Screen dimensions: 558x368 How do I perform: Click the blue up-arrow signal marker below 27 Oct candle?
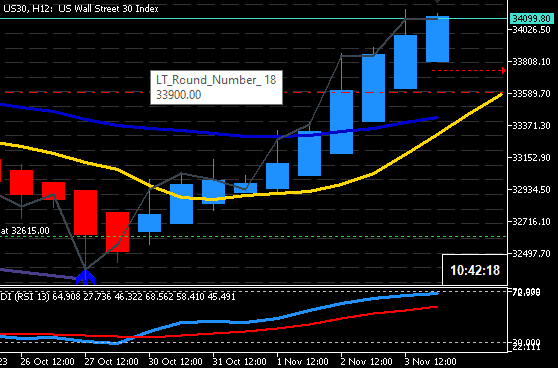coord(85,277)
